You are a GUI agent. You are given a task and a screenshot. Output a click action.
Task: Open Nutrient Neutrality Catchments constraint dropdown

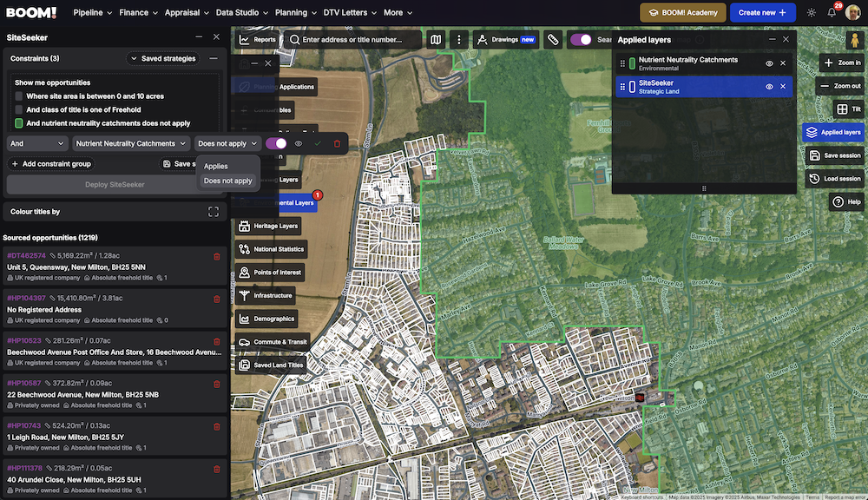pos(131,143)
